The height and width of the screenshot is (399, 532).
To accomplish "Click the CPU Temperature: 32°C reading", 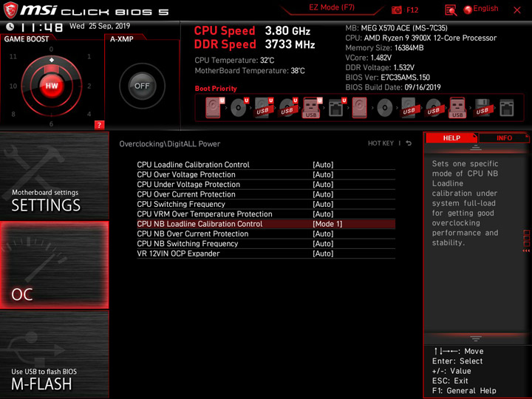I will (234, 61).
